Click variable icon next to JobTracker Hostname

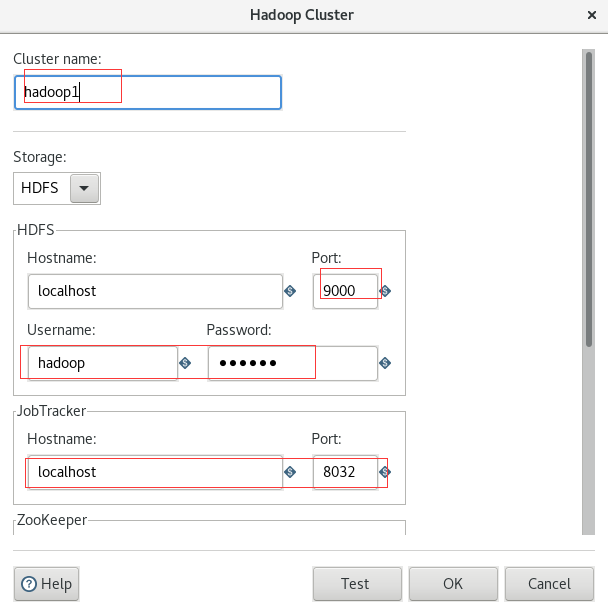(x=290, y=472)
